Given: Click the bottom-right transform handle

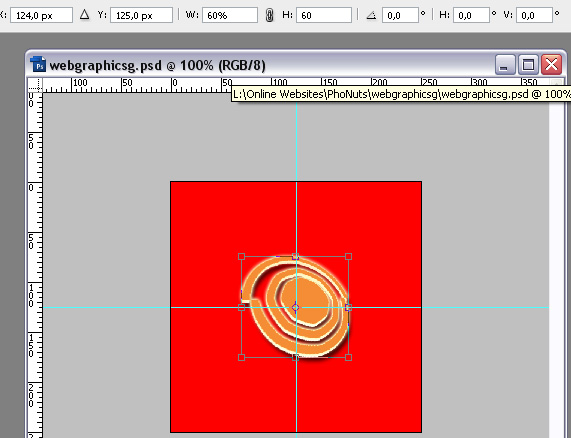Looking at the screenshot, I should point(348,358).
